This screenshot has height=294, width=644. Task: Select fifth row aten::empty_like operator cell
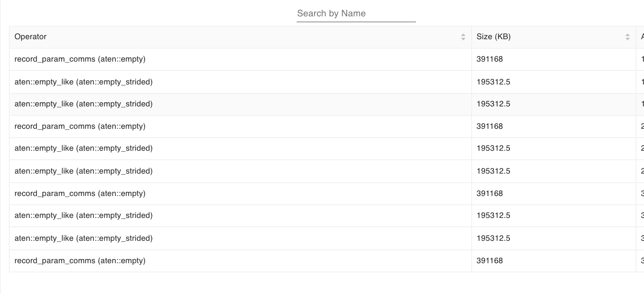(84, 148)
